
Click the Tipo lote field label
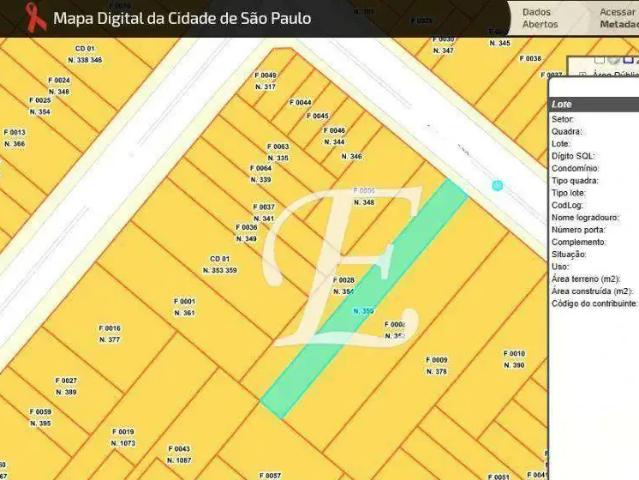click(x=568, y=193)
